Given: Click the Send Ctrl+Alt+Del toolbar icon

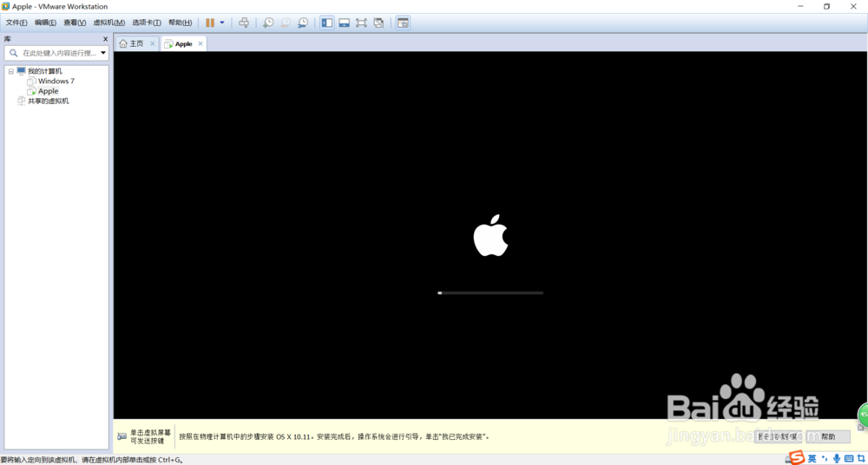Looking at the screenshot, I should point(244,23).
